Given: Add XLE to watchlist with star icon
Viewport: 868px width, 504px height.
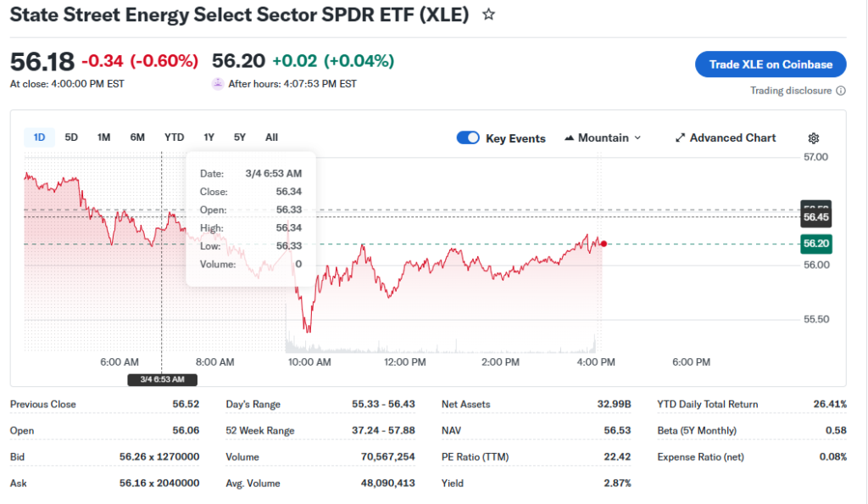Looking at the screenshot, I should click(488, 14).
